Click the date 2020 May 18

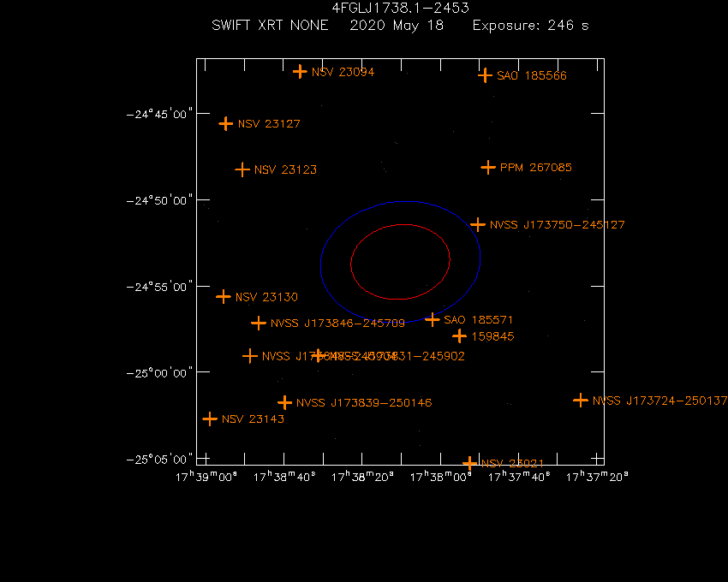tap(397, 25)
